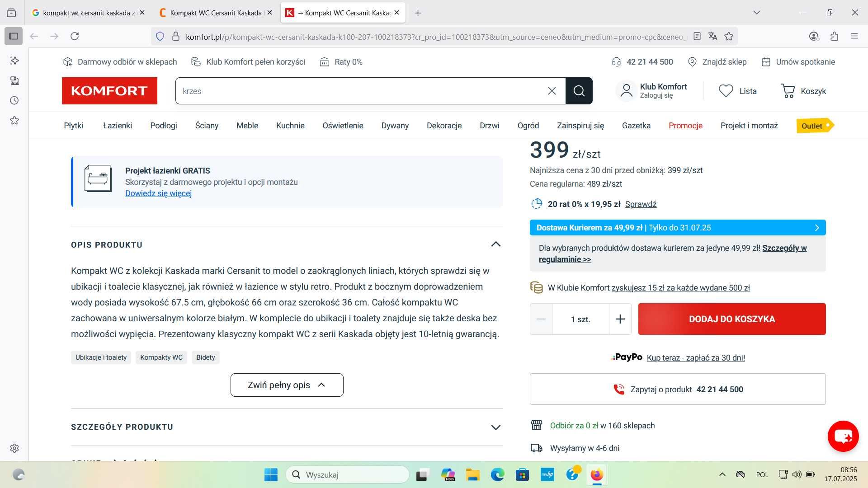Viewport: 868px width, 488px height.
Task: Clear the search field with X icon
Action: 552,91
